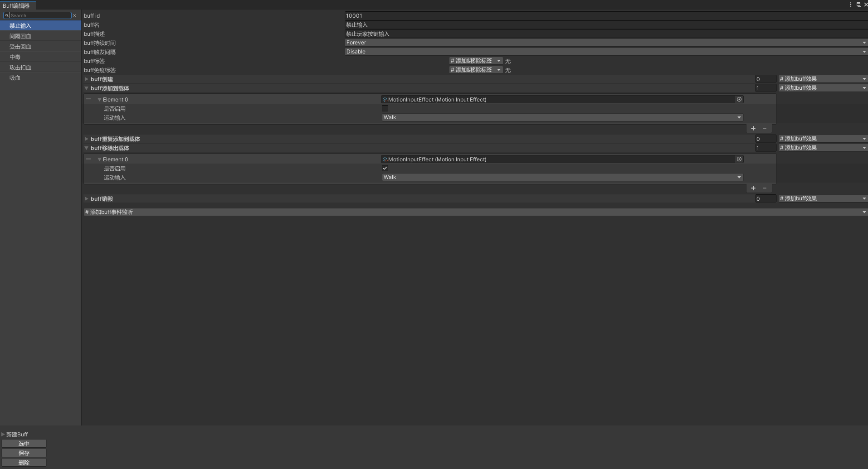Expand the buff创建 section
868x469 pixels.
pyautogui.click(x=87, y=79)
